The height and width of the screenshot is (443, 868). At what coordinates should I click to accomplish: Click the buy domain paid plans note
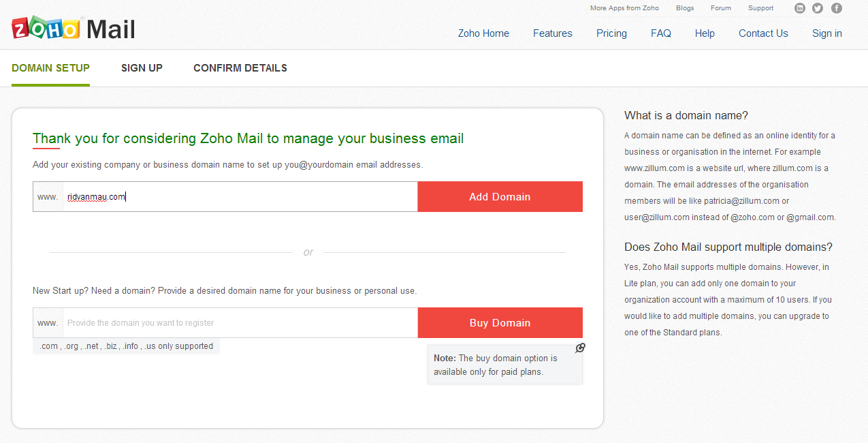point(504,365)
